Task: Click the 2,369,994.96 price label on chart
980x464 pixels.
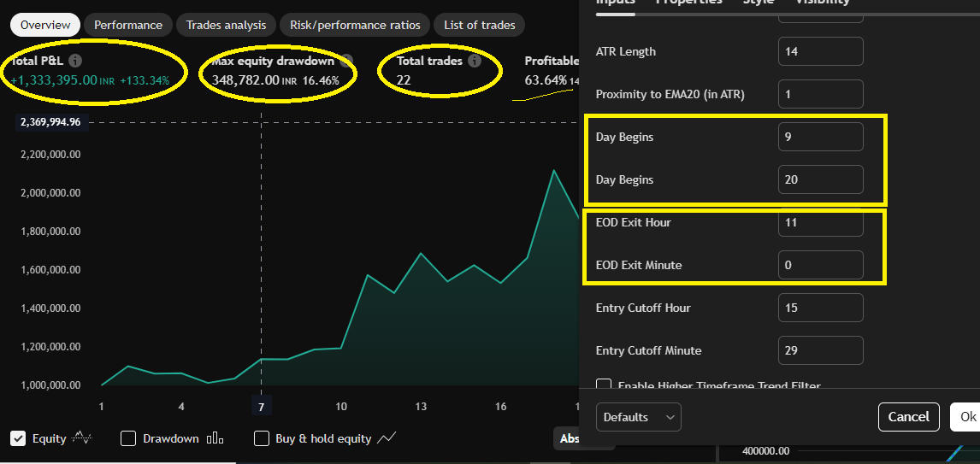Action: point(50,122)
